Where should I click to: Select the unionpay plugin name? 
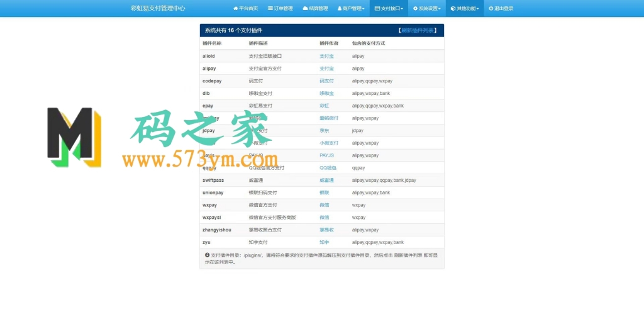[213, 192]
